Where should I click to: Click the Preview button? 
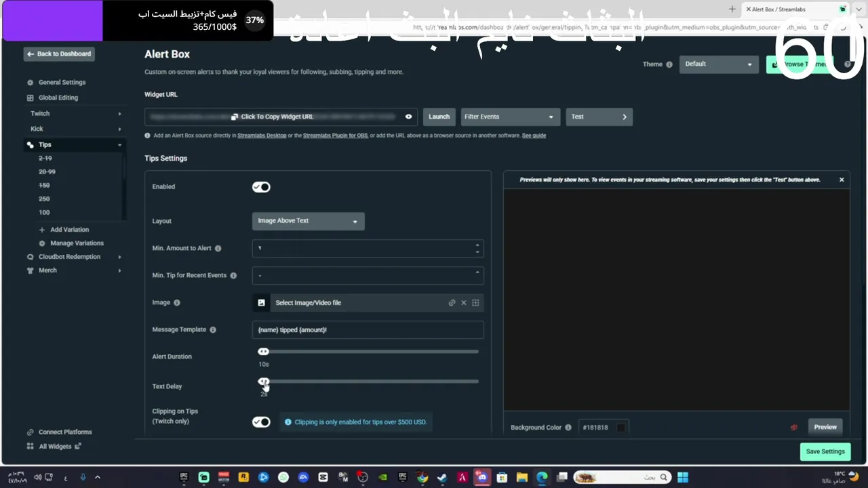point(825,427)
